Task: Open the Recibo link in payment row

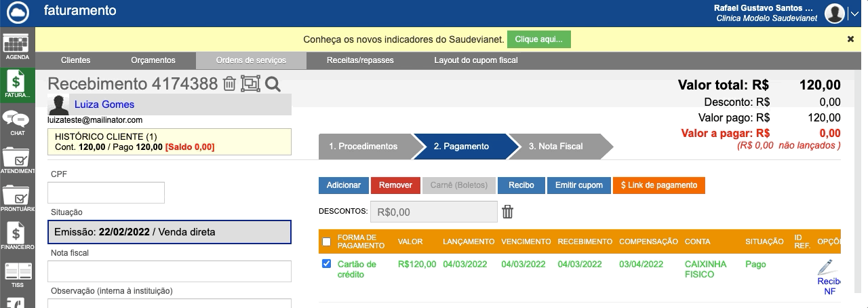Action: click(829, 281)
